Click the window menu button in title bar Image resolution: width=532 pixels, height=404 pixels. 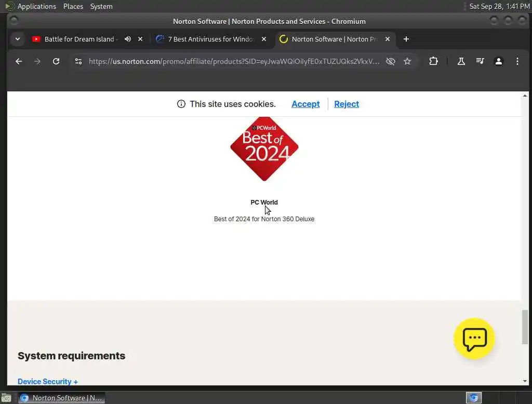point(14,21)
